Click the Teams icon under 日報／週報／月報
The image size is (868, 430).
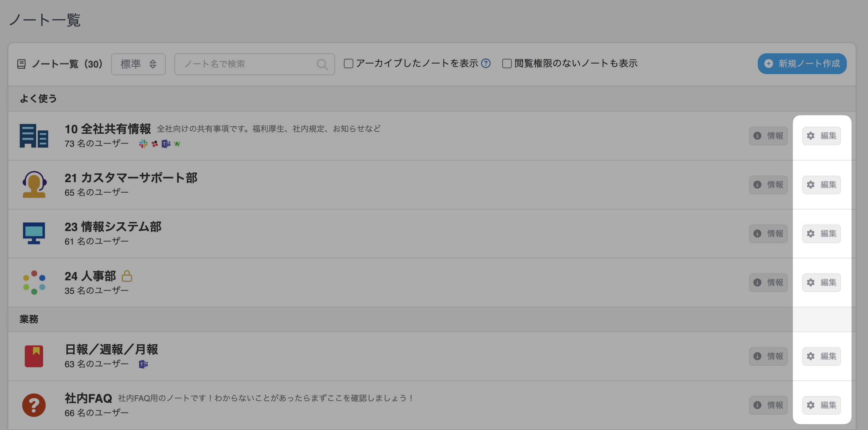coord(143,364)
